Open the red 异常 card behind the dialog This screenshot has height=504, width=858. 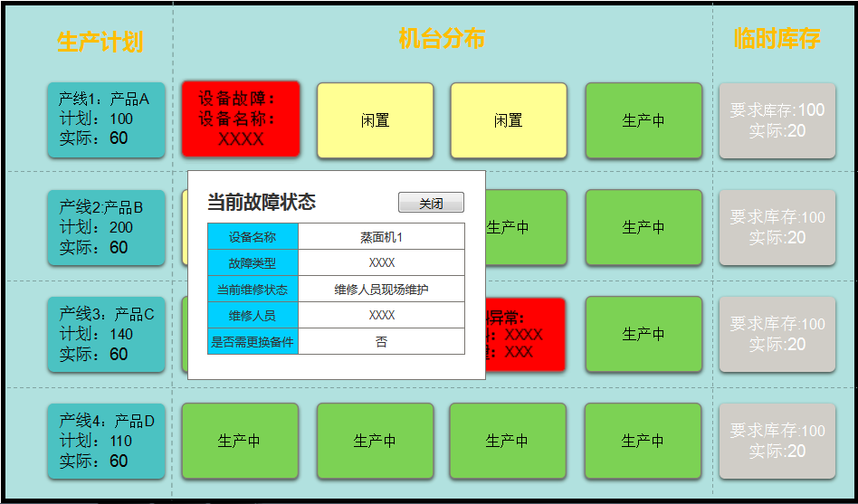525,335
